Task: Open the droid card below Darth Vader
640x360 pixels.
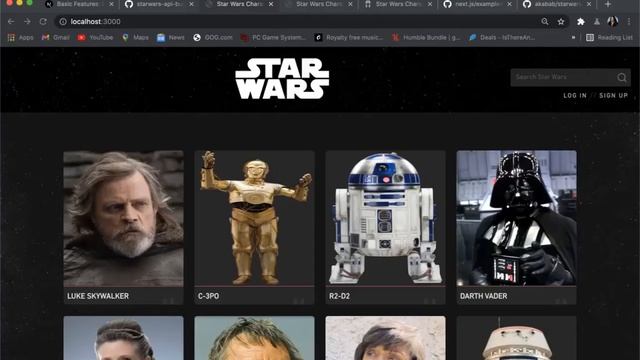Action: tap(517, 338)
